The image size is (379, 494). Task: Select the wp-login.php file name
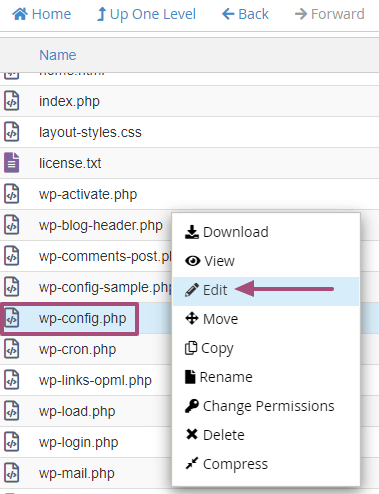point(79,442)
